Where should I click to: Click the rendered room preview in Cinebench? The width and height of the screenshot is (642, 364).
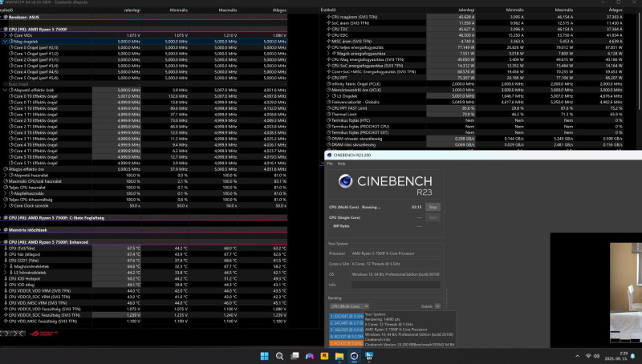(626, 293)
